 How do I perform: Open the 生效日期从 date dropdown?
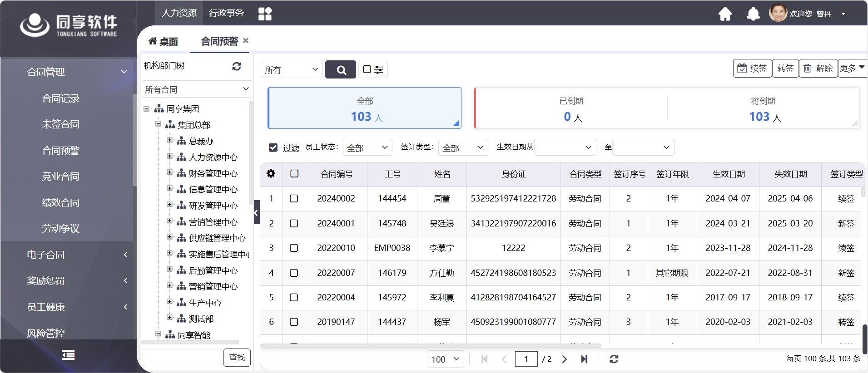click(565, 147)
